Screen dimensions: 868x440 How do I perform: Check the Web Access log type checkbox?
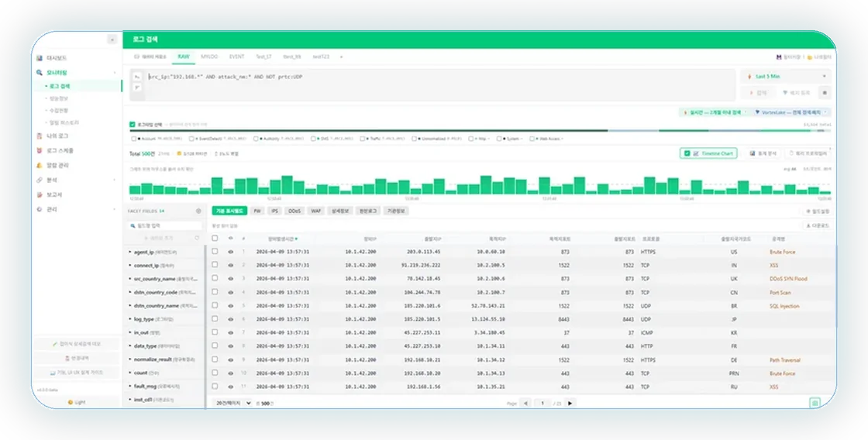point(532,139)
